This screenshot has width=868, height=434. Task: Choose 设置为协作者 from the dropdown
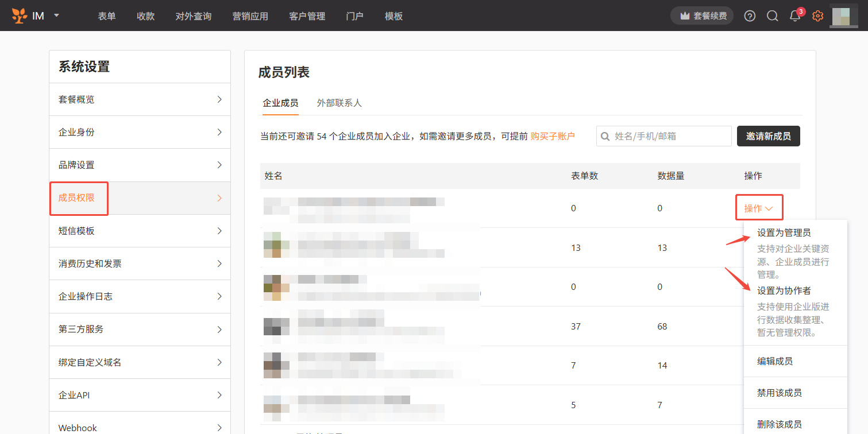(784, 290)
